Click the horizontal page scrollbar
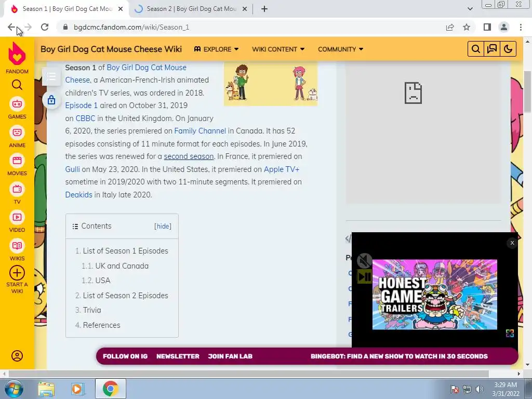Screen dimensions: 532x399 pos(248,374)
